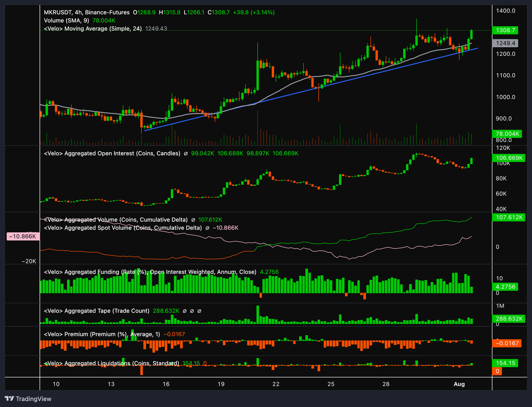Click the orange -0.0167 premium axis tag

(x=506, y=343)
